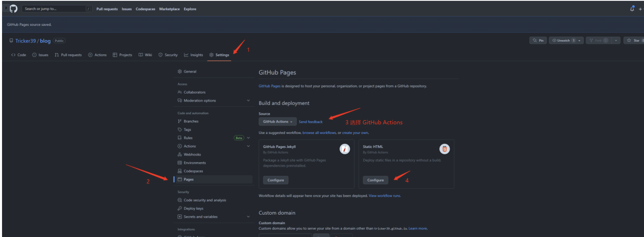
Task: Configure the Static HTML workflow
Action: coord(376,180)
